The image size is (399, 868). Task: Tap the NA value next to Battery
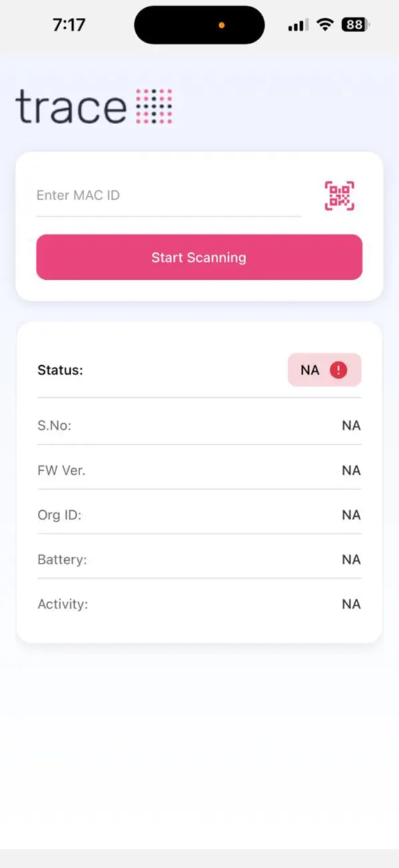pos(351,560)
